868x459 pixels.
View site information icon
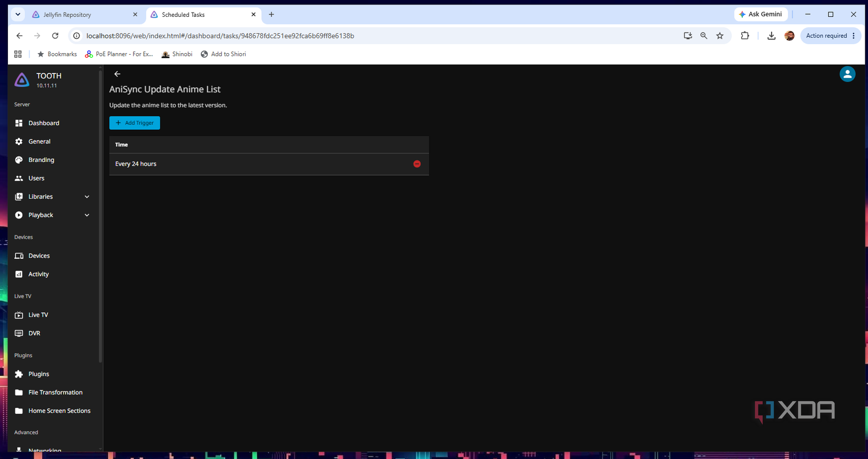tap(77, 36)
